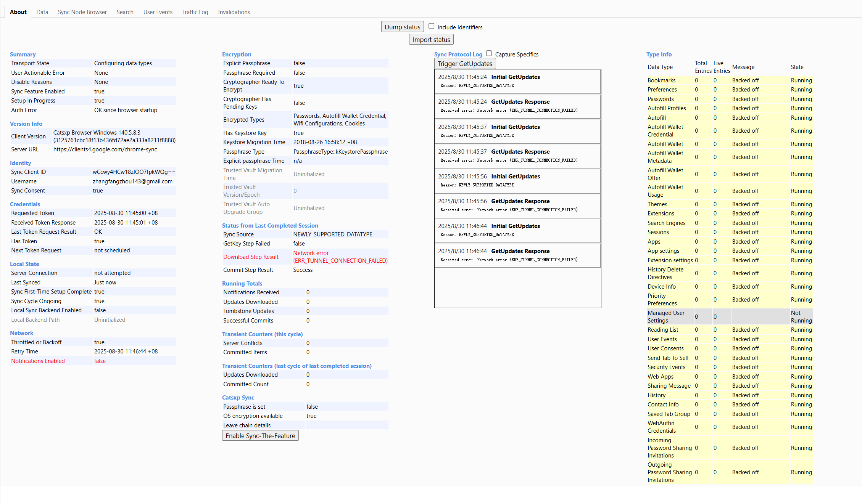Open the Sync Node Browser tab

[82, 12]
